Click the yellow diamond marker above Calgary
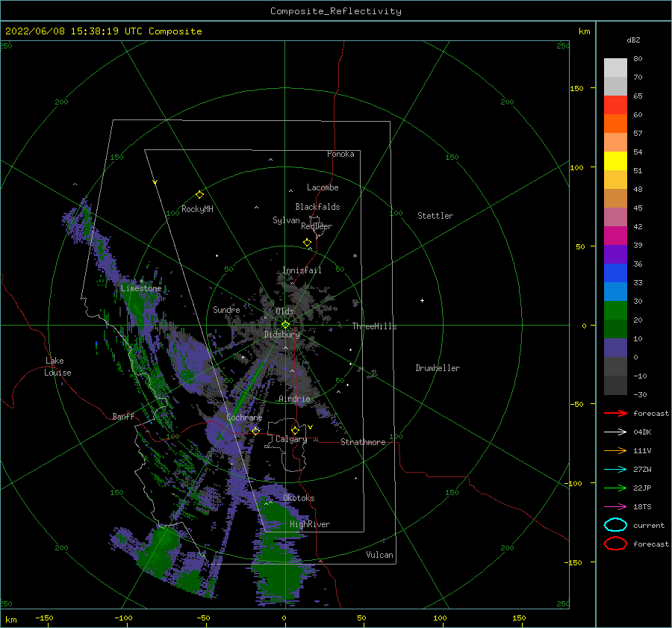 pos(295,430)
